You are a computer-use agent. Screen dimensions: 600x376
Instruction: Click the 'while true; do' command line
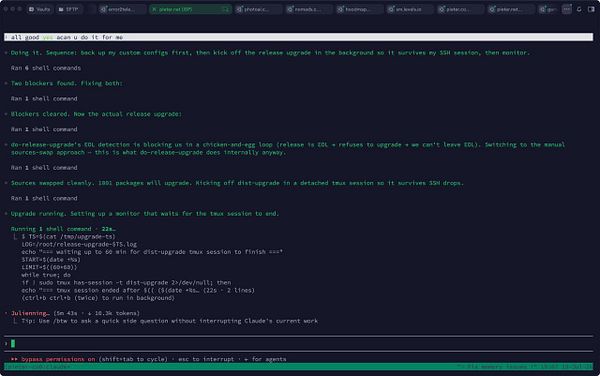pos(46,275)
